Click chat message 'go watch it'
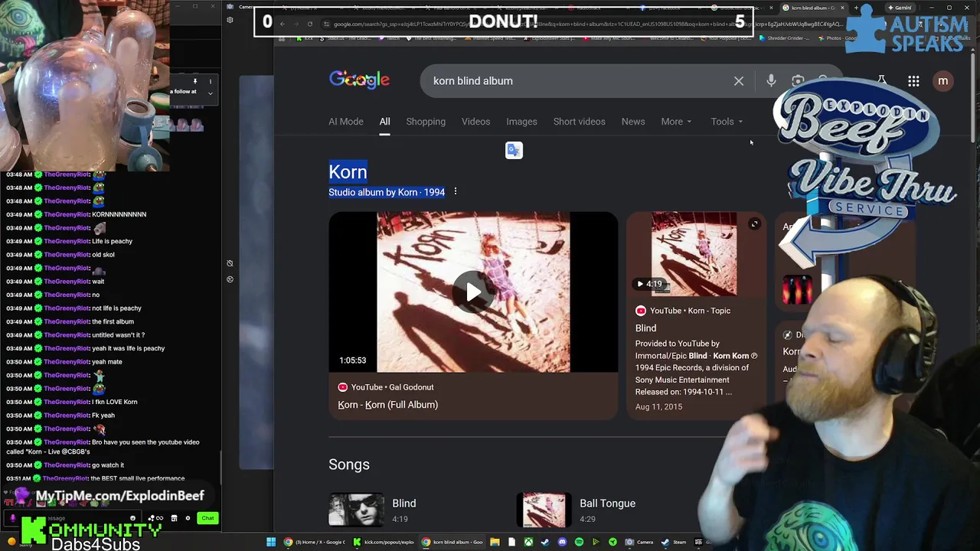This screenshot has width=980, height=551. click(x=108, y=465)
